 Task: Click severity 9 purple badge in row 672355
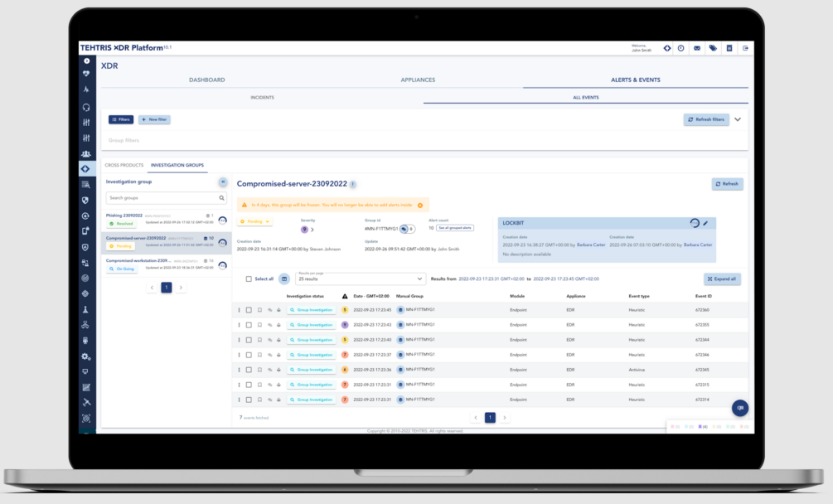tap(345, 325)
